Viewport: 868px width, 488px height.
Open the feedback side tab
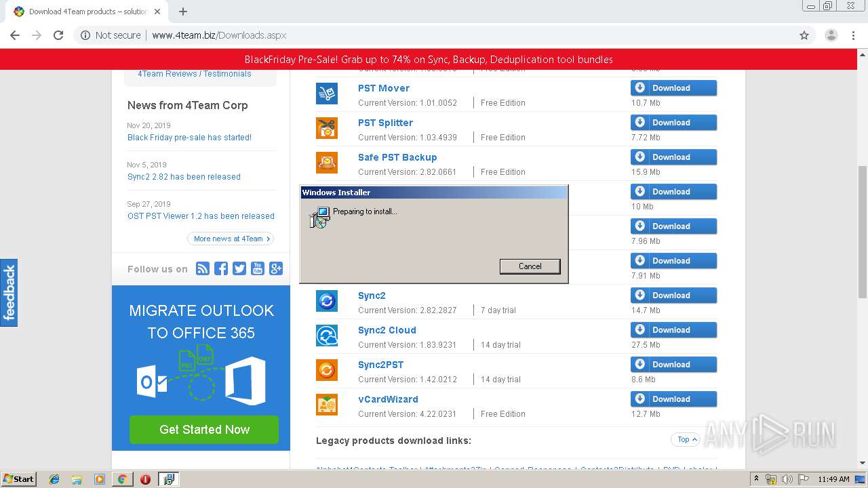tap(9, 293)
